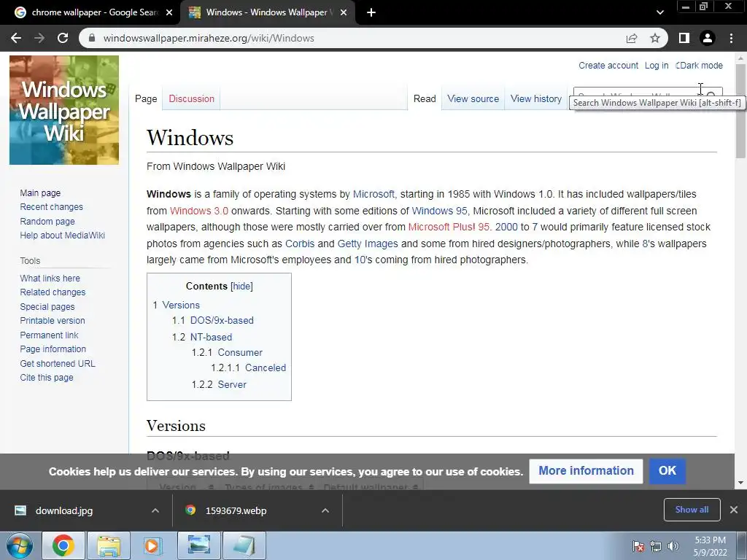The image size is (747, 560).
Task: Hide the Contents table
Action: (x=241, y=286)
